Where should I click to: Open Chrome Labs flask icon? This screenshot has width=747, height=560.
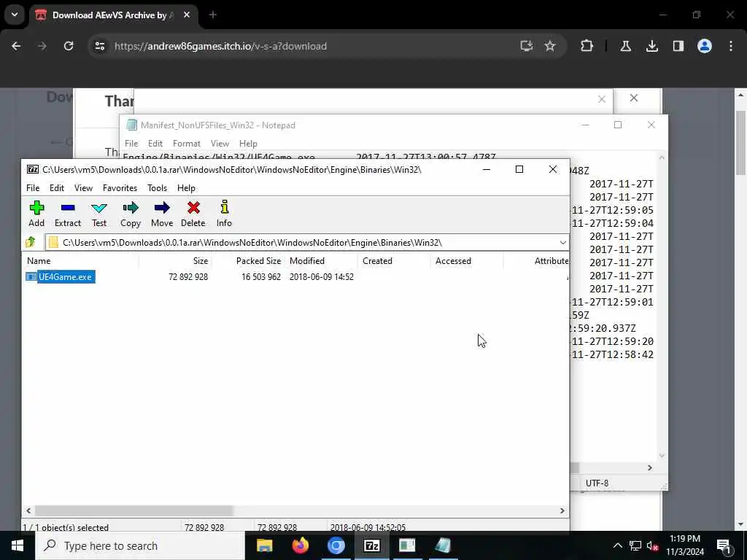[625, 46]
